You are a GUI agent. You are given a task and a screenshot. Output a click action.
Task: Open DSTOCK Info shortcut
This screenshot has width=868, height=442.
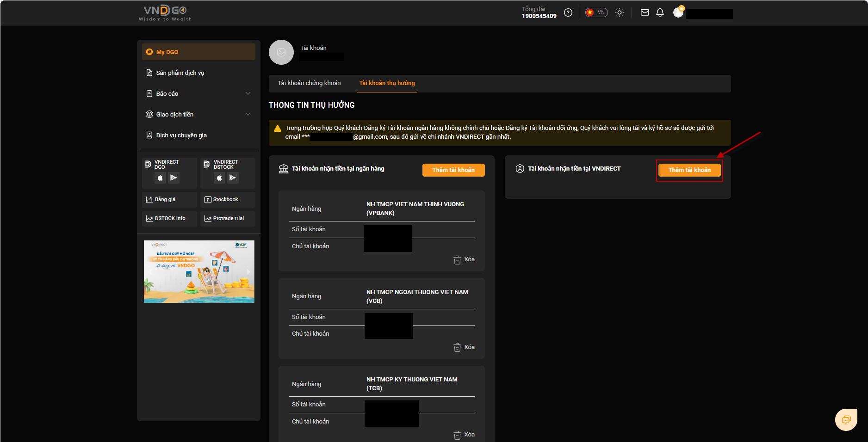pos(169,219)
